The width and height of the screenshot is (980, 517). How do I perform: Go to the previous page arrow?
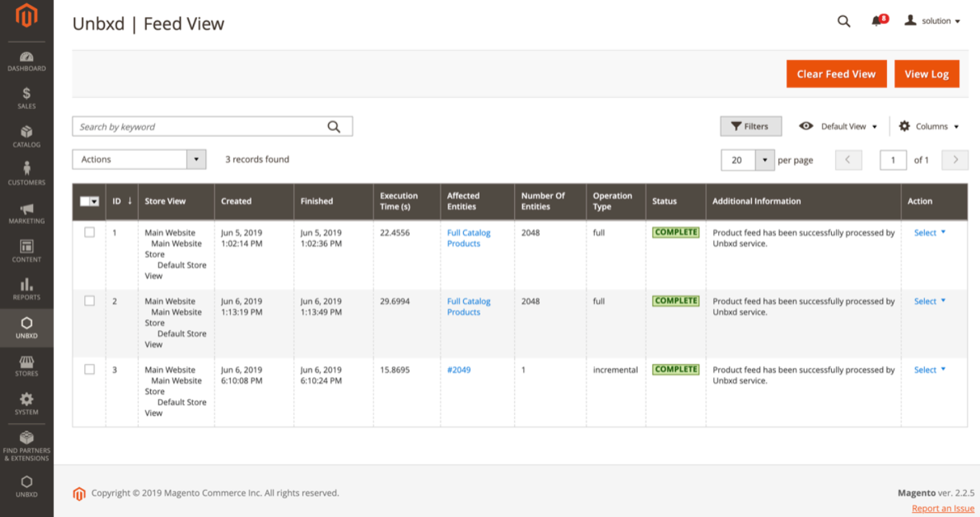click(848, 160)
